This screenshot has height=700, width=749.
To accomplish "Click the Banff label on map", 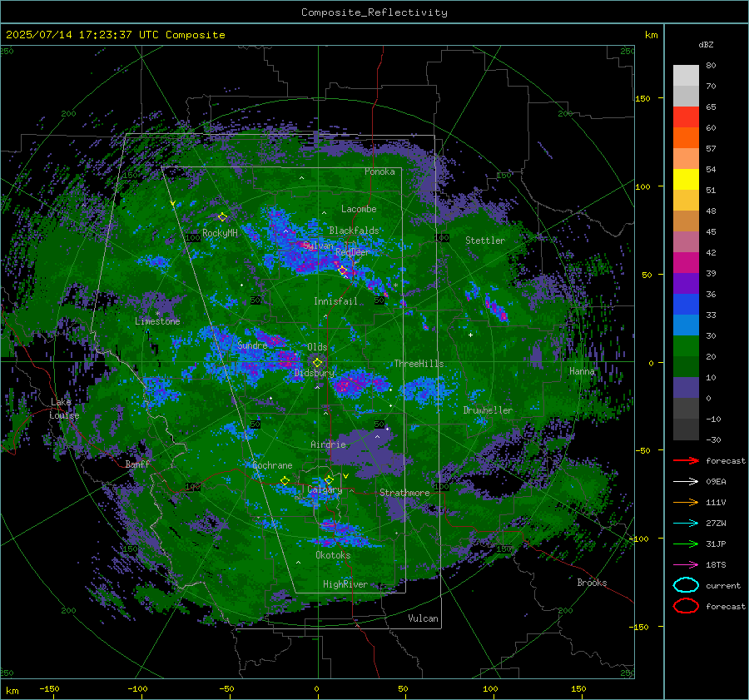I will (137, 464).
